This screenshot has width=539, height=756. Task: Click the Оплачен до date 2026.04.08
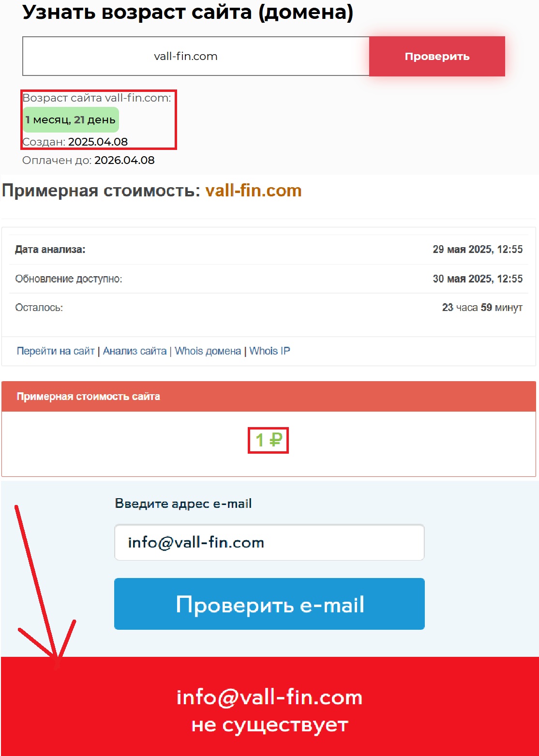[124, 161]
